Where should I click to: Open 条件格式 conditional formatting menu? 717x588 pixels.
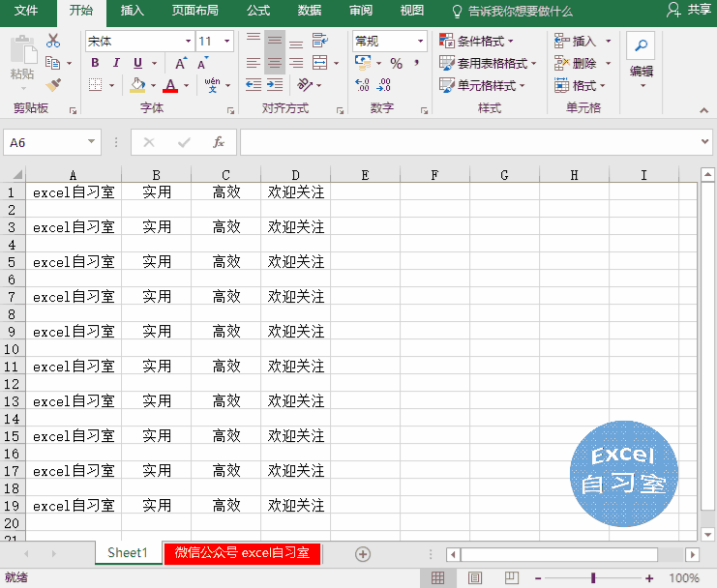pos(476,42)
